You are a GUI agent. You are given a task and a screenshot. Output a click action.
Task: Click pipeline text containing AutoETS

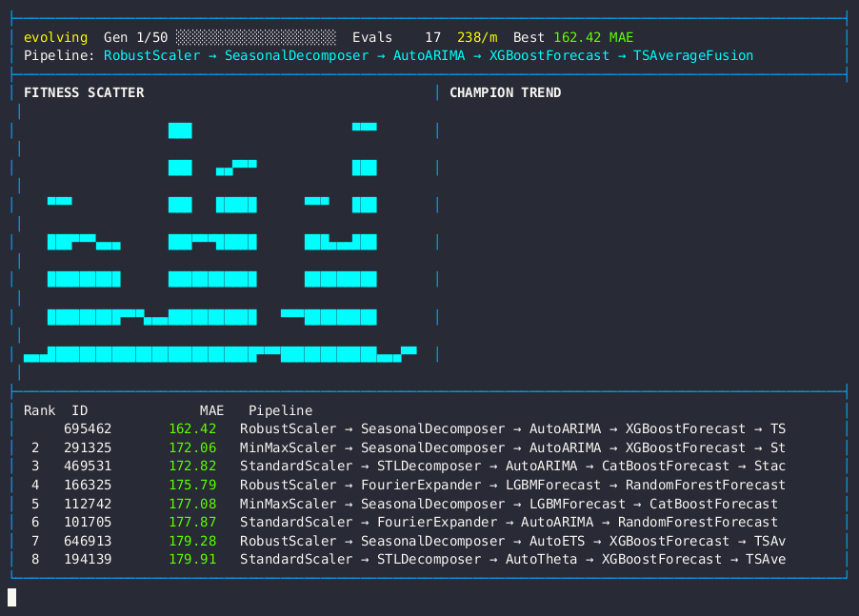512,541
